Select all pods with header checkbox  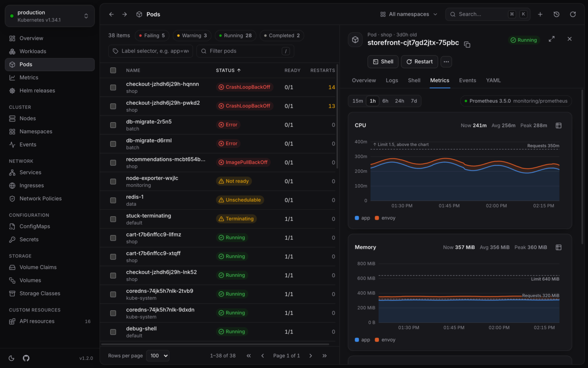point(113,70)
